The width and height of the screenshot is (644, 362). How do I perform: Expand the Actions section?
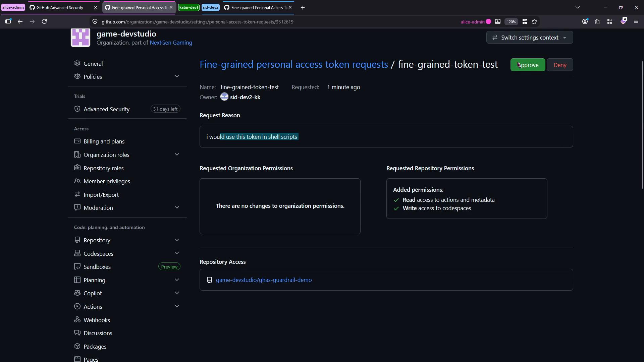click(177, 306)
